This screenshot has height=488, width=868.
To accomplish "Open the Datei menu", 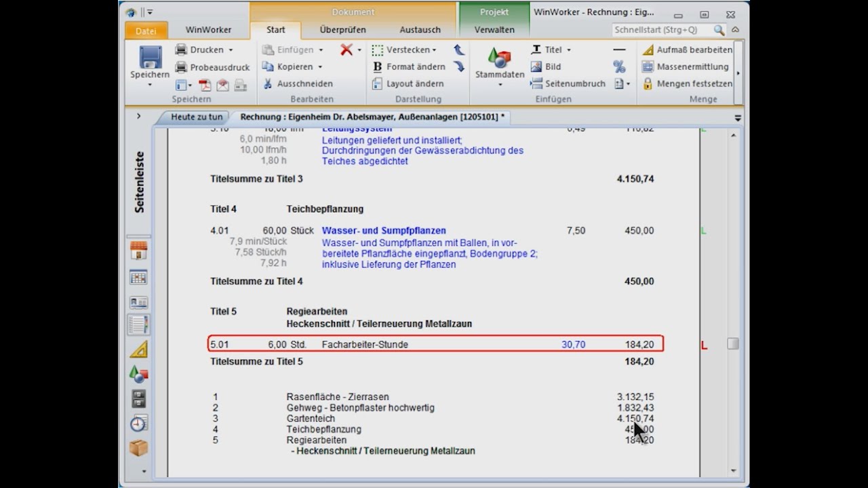I will click(145, 30).
